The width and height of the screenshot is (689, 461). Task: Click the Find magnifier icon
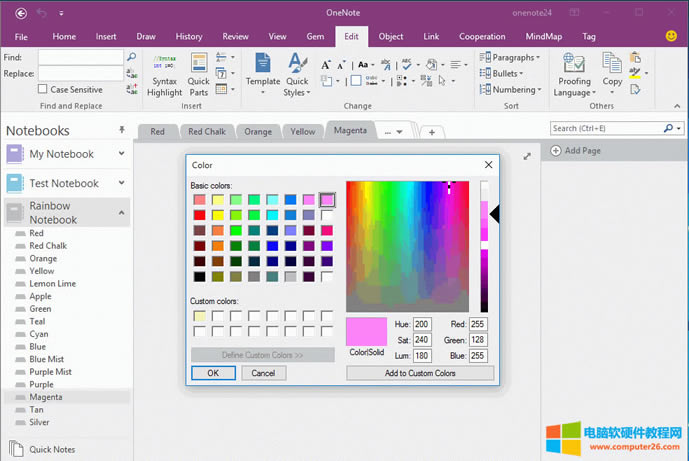[x=132, y=58]
